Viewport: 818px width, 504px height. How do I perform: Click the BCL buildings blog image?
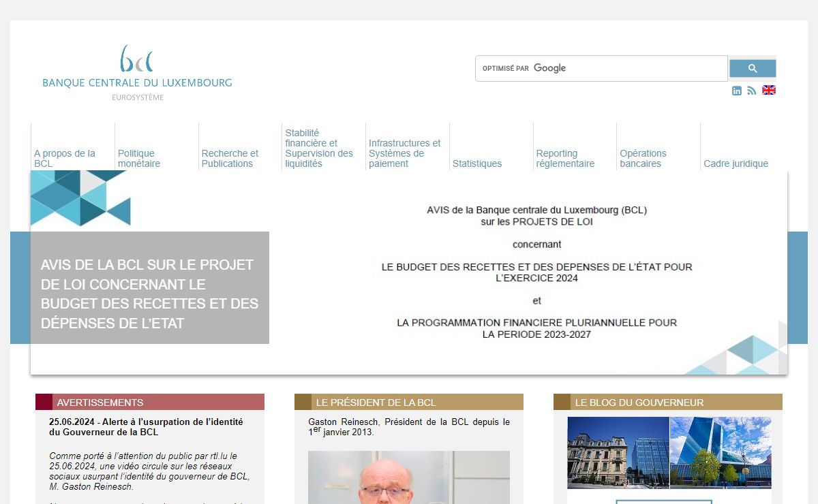(x=669, y=452)
